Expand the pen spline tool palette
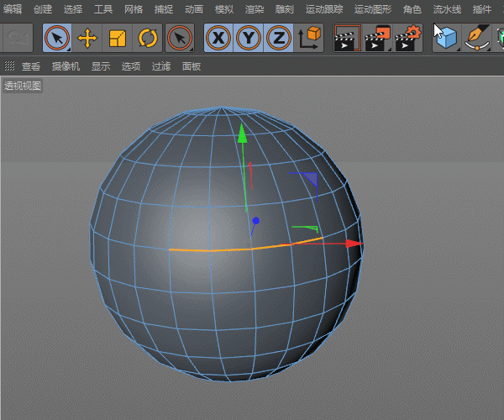This screenshot has width=504, height=420. [x=477, y=38]
